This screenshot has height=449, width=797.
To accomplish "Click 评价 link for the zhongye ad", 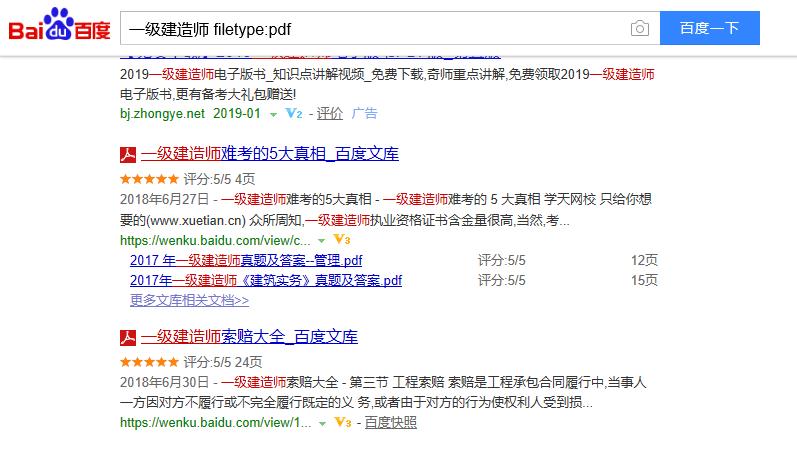I will 330,113.
